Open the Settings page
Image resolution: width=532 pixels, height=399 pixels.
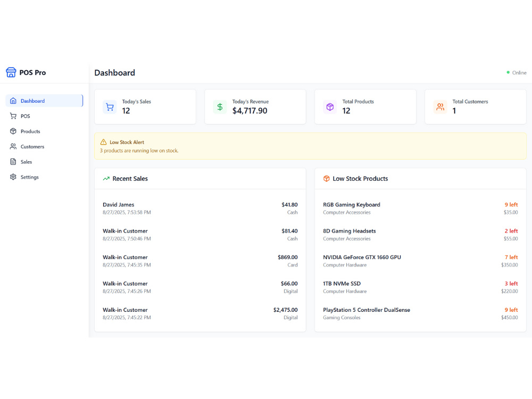[44, 177]
